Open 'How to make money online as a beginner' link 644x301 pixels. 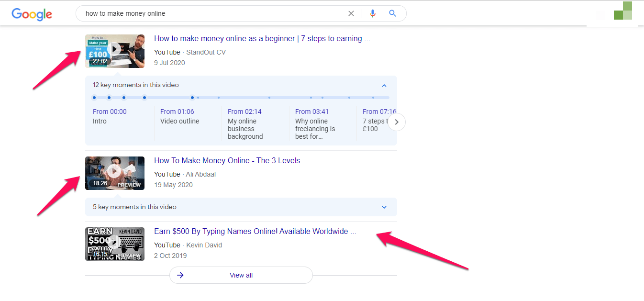[x=262, y=39]
